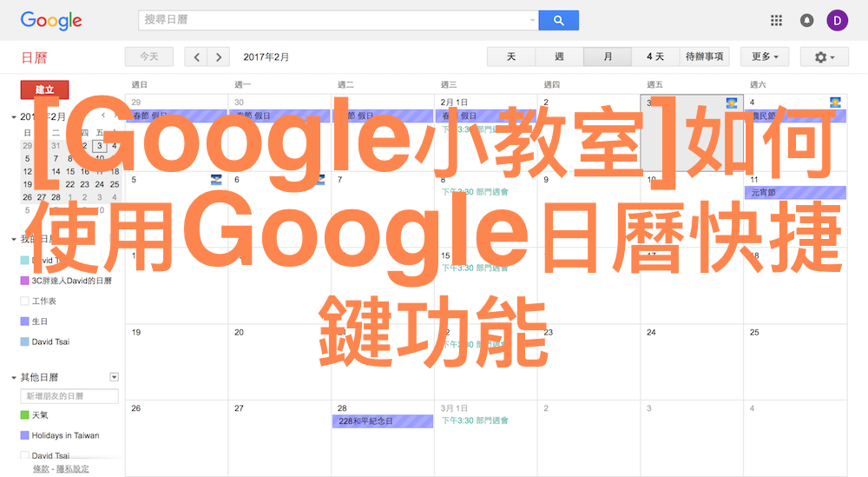Image resolution: width=868 pixels, height=477 pixels.
Task: Select day 25 in the month grid
Action: coord(754,333)
